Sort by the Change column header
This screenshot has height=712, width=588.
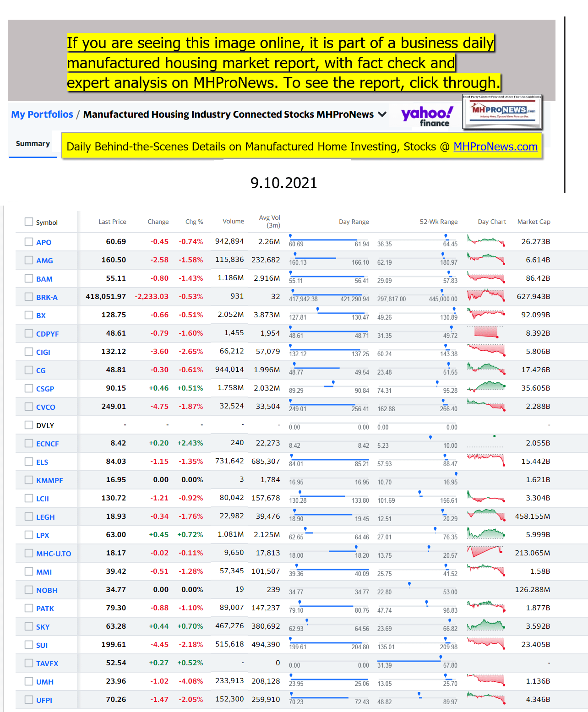pos(158,222)
